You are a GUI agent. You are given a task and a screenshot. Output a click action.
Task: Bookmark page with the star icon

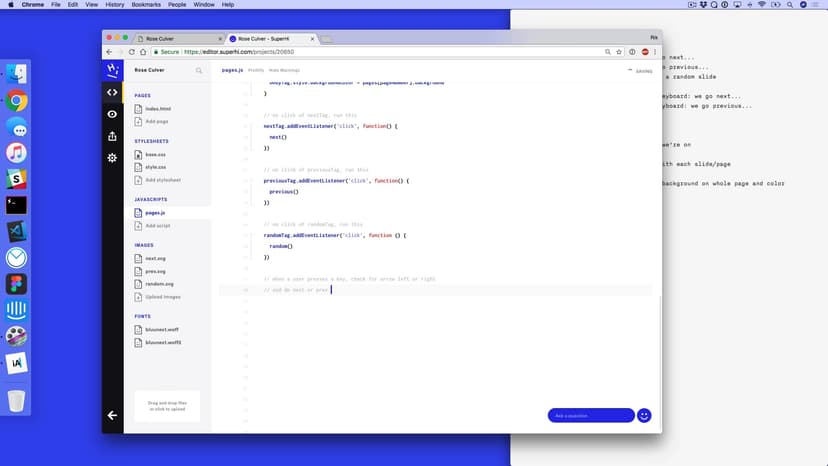click(619, 51)
